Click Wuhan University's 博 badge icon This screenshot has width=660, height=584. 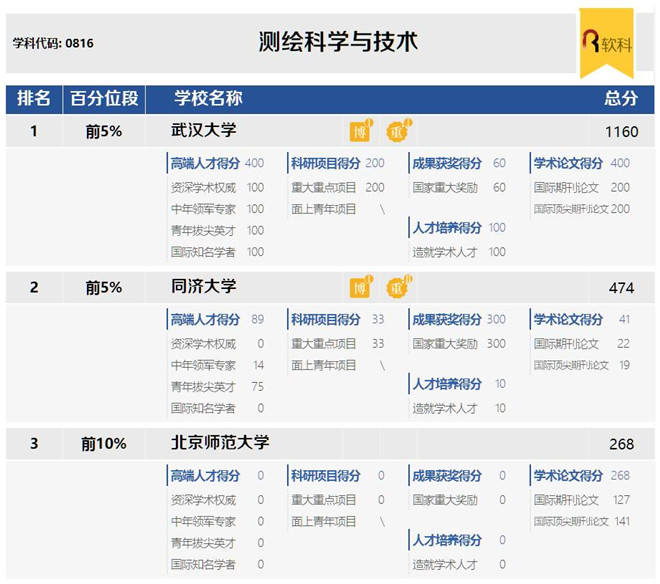(x=361, y=131)
